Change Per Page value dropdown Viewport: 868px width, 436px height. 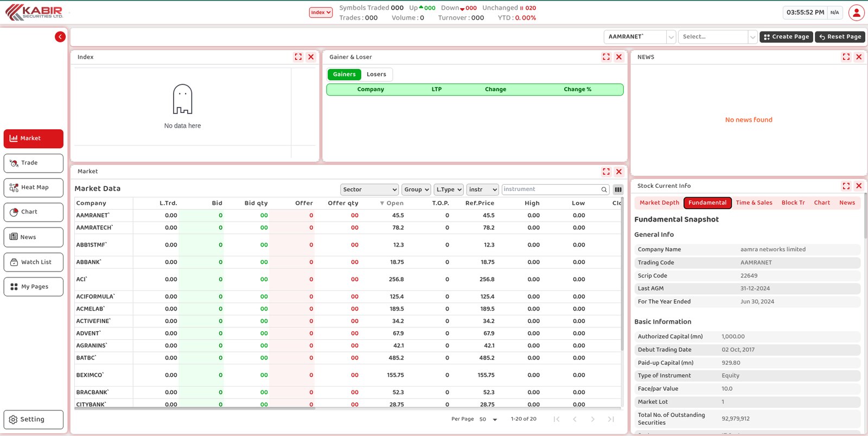(488, 419)
